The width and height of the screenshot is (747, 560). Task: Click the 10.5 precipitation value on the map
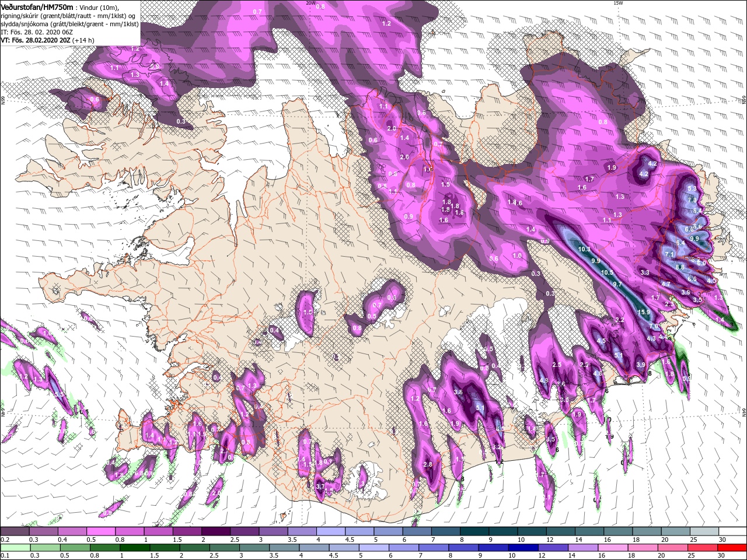point(607,272)
